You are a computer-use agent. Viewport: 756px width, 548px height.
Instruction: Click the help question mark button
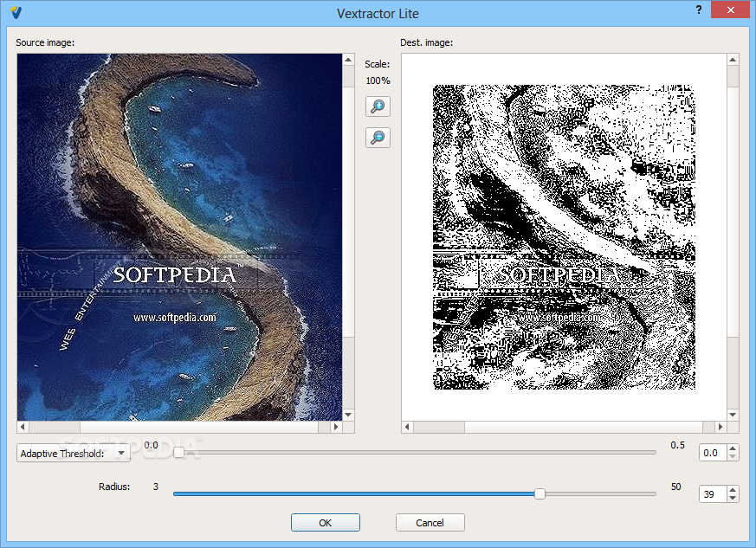coord(699,10)
